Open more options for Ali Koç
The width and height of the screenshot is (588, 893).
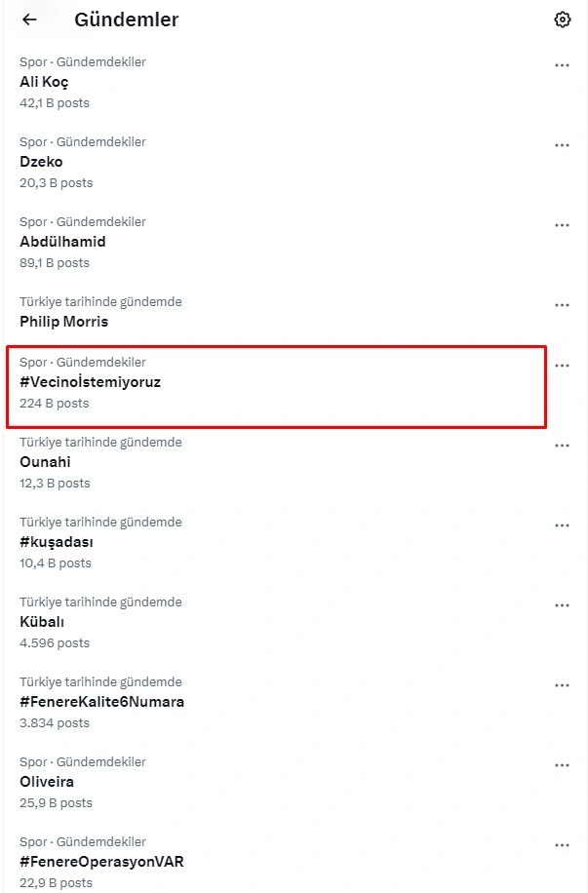562,65
